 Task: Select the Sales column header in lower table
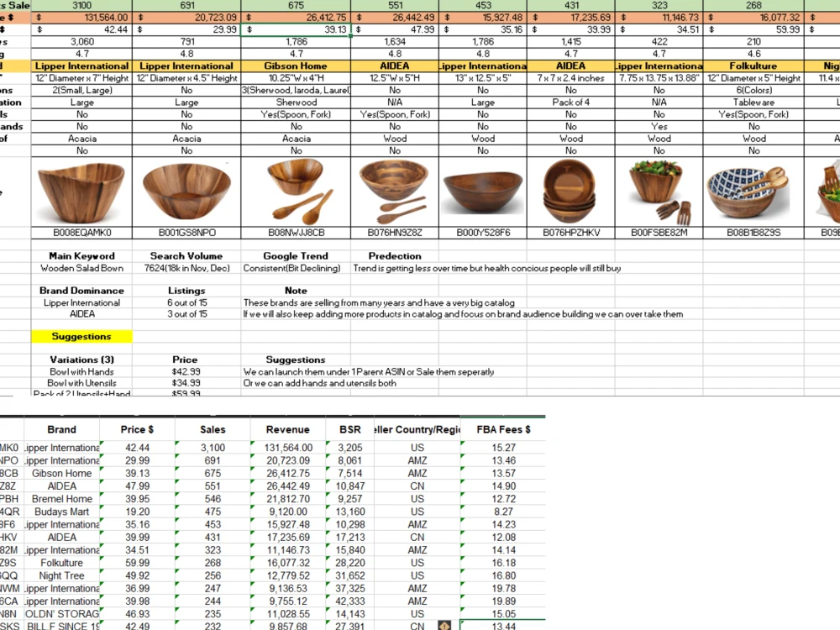(213, 429)
